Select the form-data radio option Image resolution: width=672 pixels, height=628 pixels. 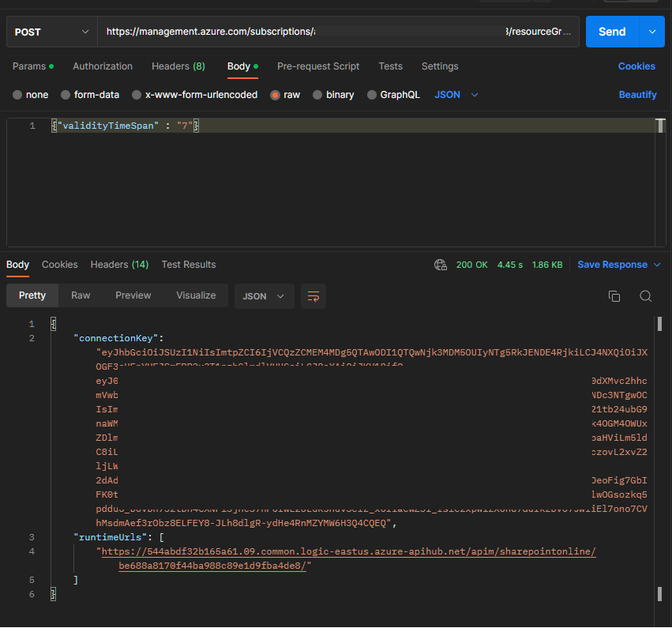(66, 95)
